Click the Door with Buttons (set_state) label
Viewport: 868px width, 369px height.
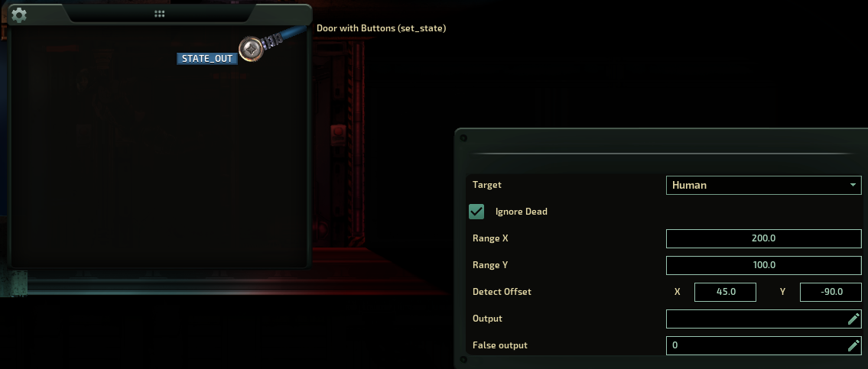click(x=381, y=28)
